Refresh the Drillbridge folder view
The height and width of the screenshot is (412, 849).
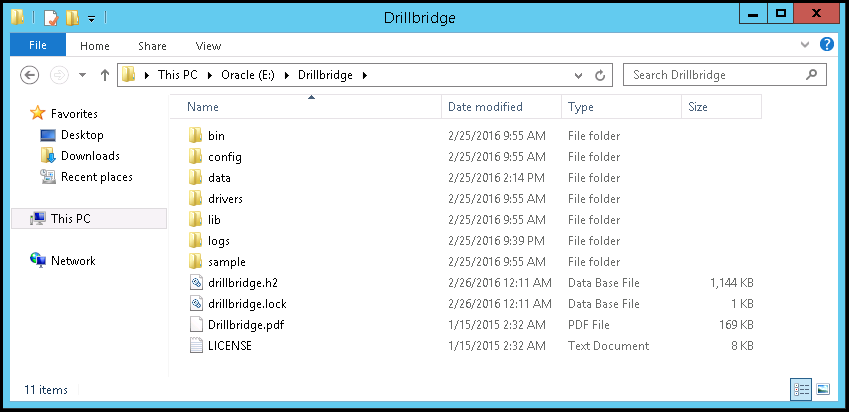coord(600,75)
